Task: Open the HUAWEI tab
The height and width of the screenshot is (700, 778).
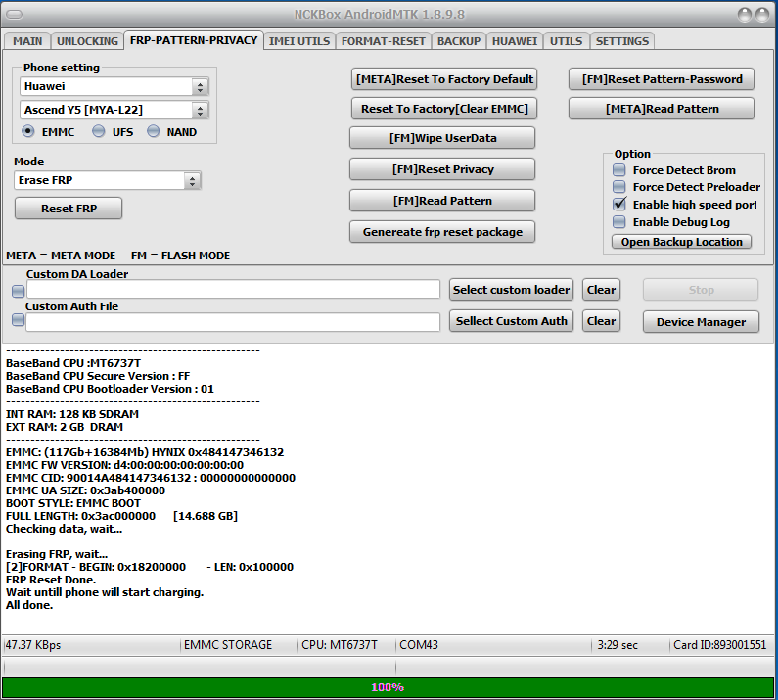Action: 515,41
